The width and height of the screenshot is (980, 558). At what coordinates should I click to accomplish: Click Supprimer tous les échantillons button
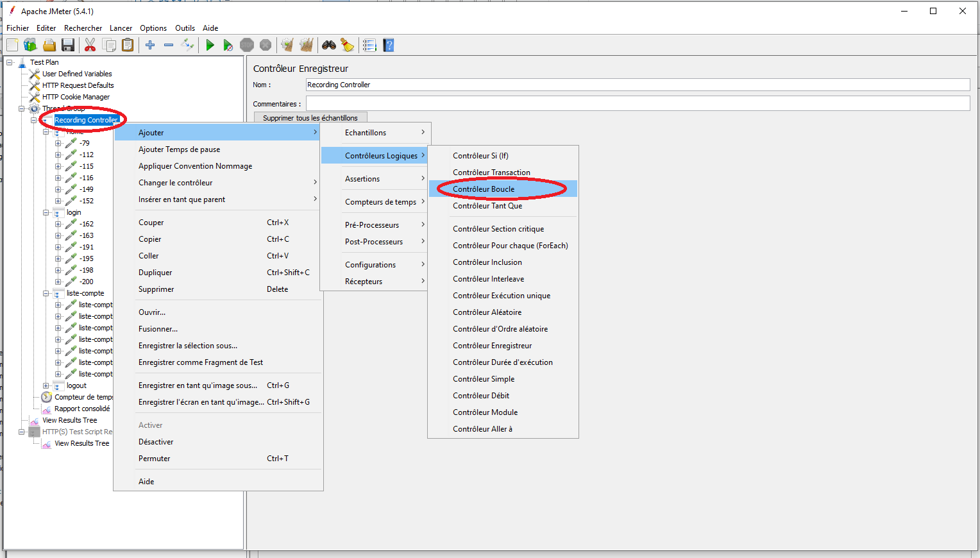310,118
